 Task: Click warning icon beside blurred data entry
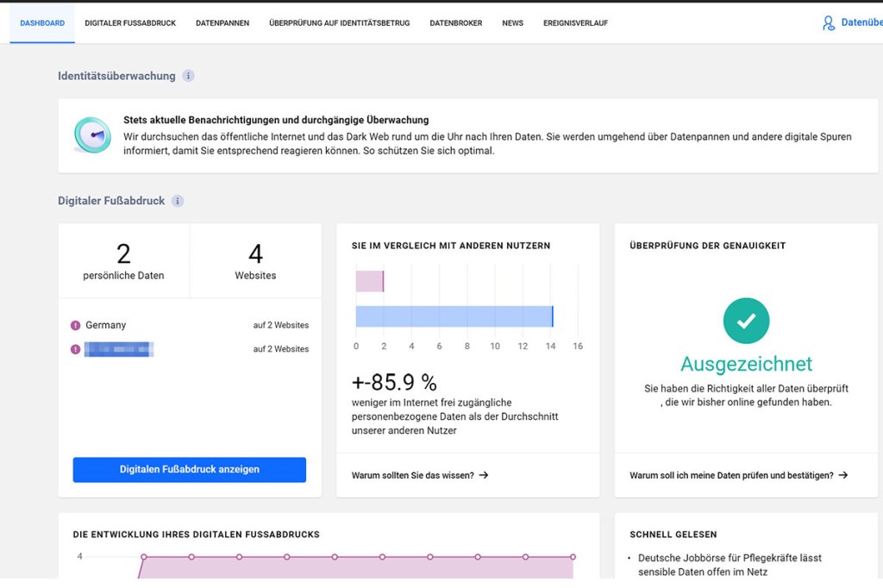pyautogui.click(x=76, y=349)
